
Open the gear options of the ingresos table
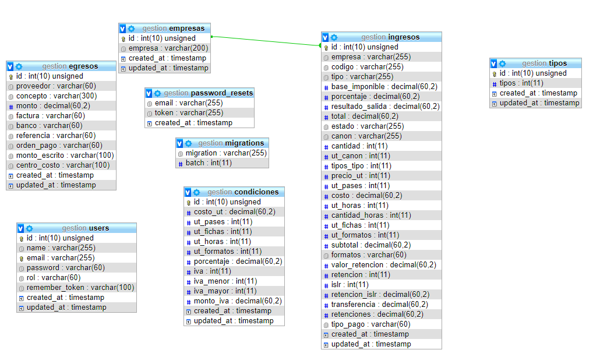(334, 37)
